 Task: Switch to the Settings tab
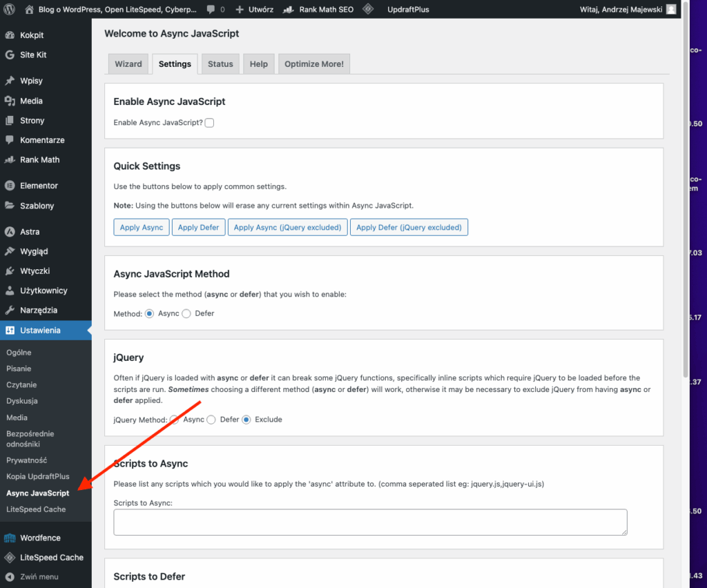(175, 64)
